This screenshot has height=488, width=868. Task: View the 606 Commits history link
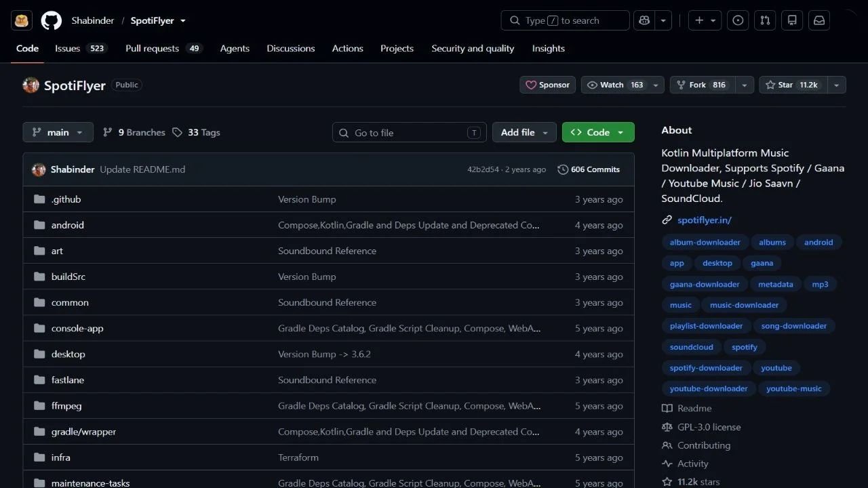click(589, 169)
